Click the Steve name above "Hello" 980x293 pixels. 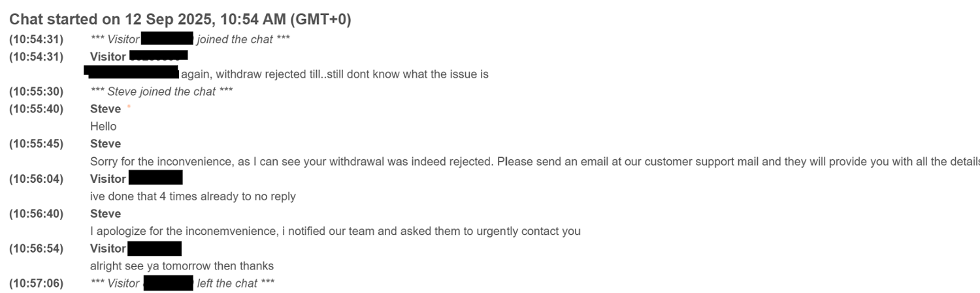point(105,109)
